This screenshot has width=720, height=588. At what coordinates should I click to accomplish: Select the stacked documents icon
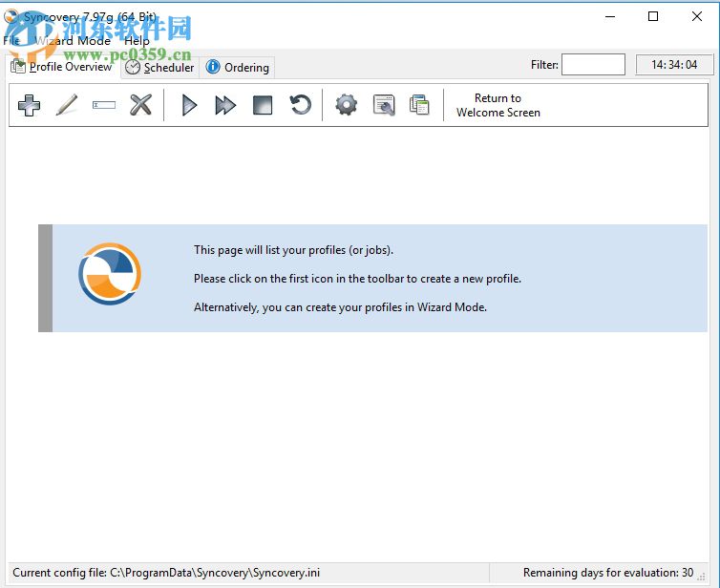click(x=419, y=105)
